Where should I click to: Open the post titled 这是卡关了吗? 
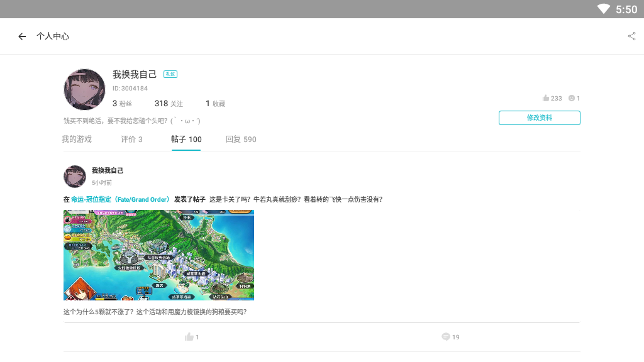296,199
